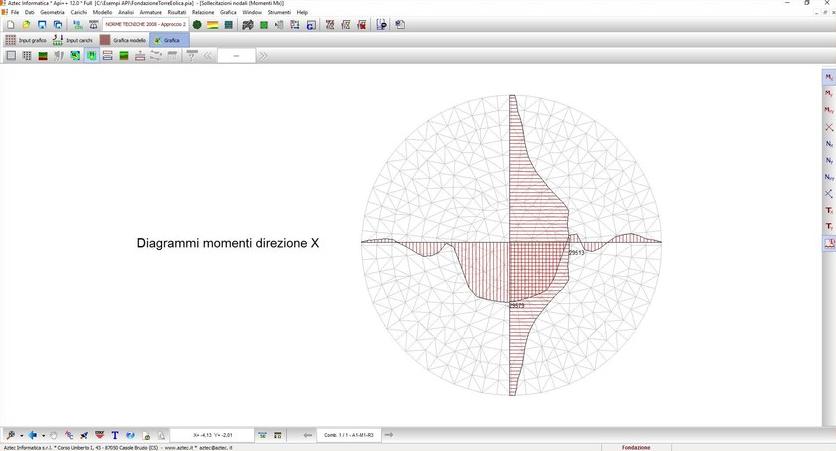Select the Mxy moment icon in right sidebar

click(x=829, y=110)
